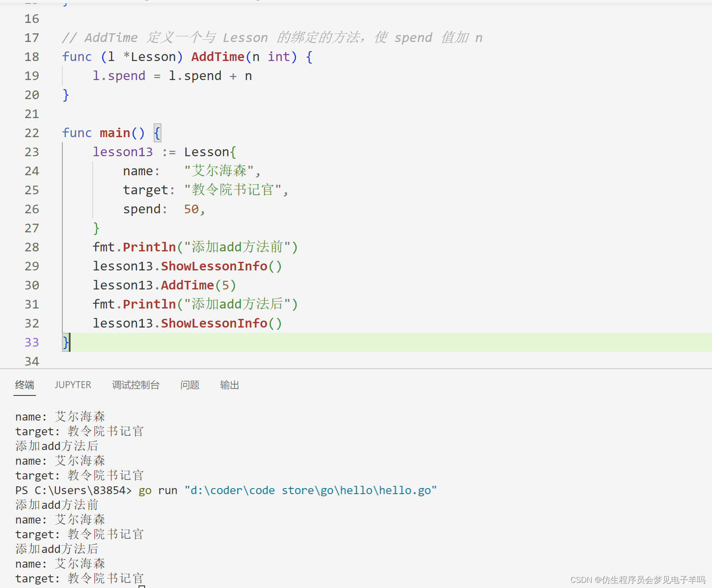
Task: Click line number 22 in the gutter
Action: tap(32, 133)
